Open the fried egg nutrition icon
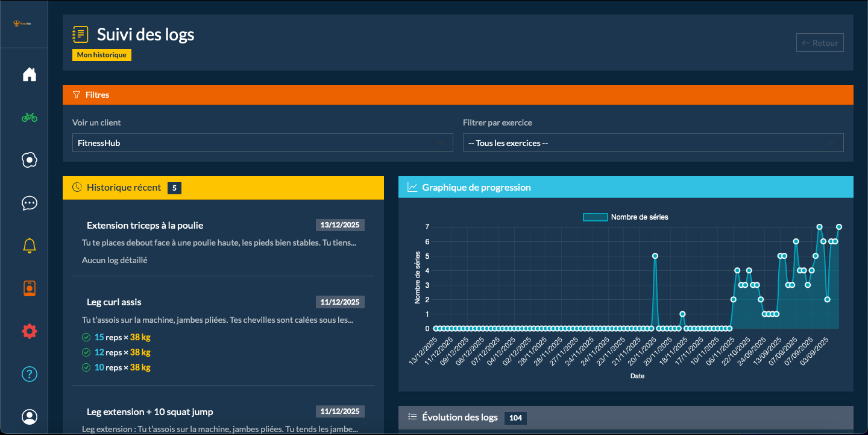The image size is (868, 435). coord(30,160)
